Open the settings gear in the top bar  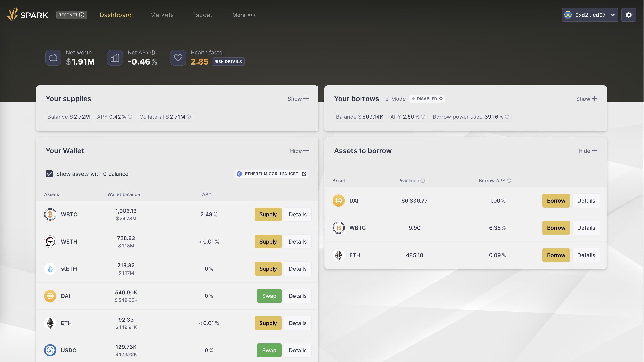pos(628,15)
